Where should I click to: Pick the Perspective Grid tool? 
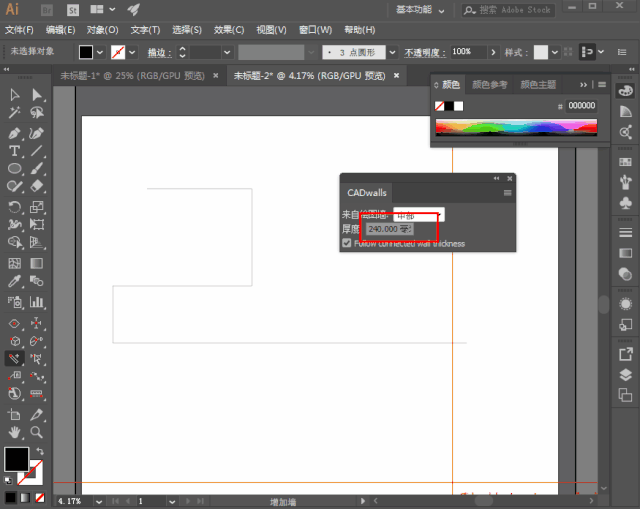[x=37, y=242]
